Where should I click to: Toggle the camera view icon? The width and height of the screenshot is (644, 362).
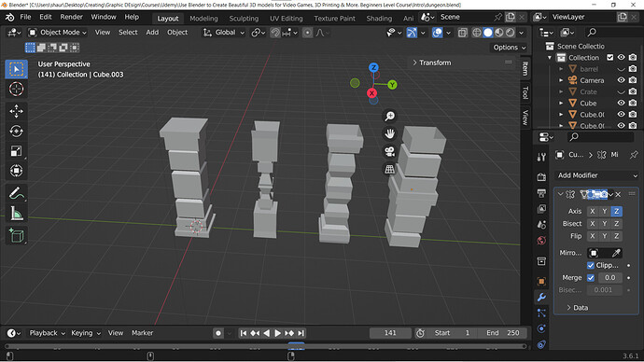point(390,151)
